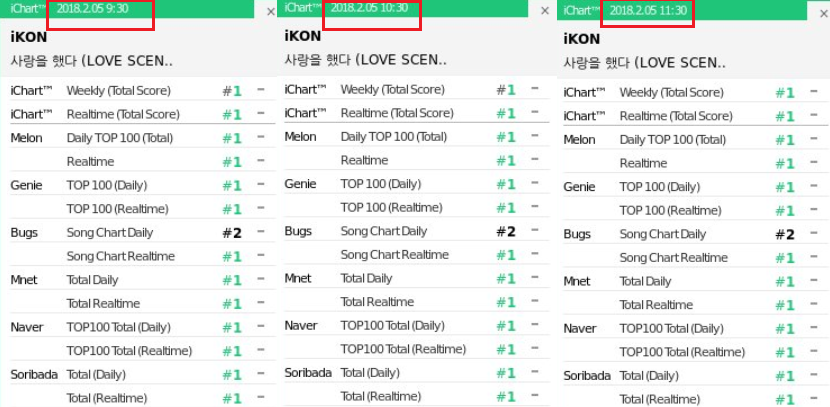
Task: Select Mnet Total Daily in 11:30 panel
Action: (x=646, y=281)
